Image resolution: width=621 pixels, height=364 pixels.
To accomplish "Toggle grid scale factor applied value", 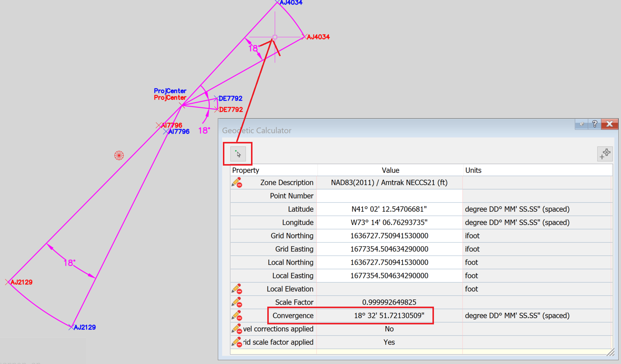I will tap(389, 342).
